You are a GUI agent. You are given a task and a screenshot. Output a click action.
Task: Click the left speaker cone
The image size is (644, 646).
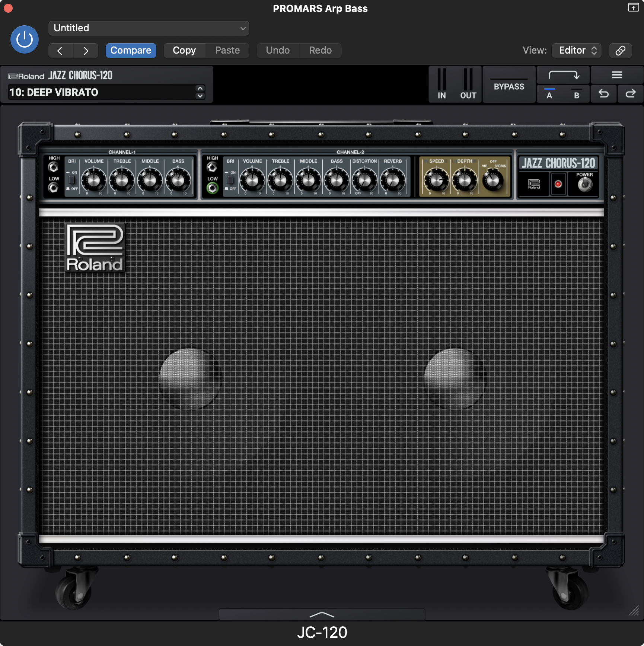(190, 378)
